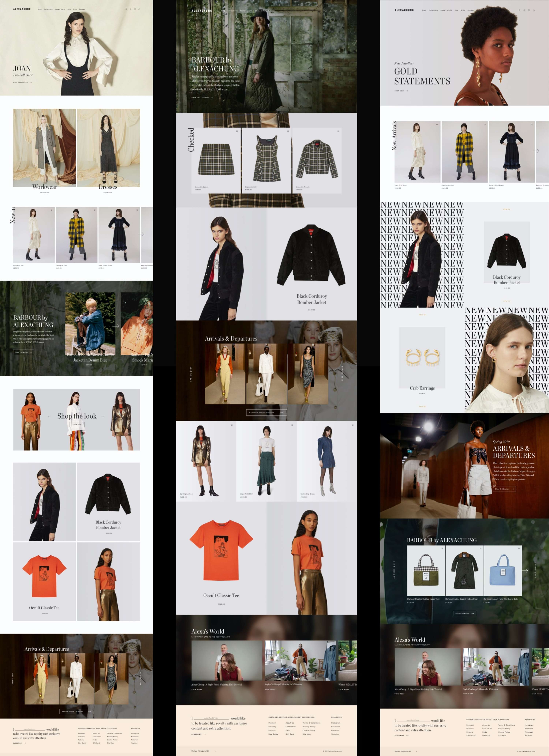Image resolution: width=549 pixels, height=756 pixels.
Task: Open account icon in JOAN page header
Action: click(x=130, y=9)
